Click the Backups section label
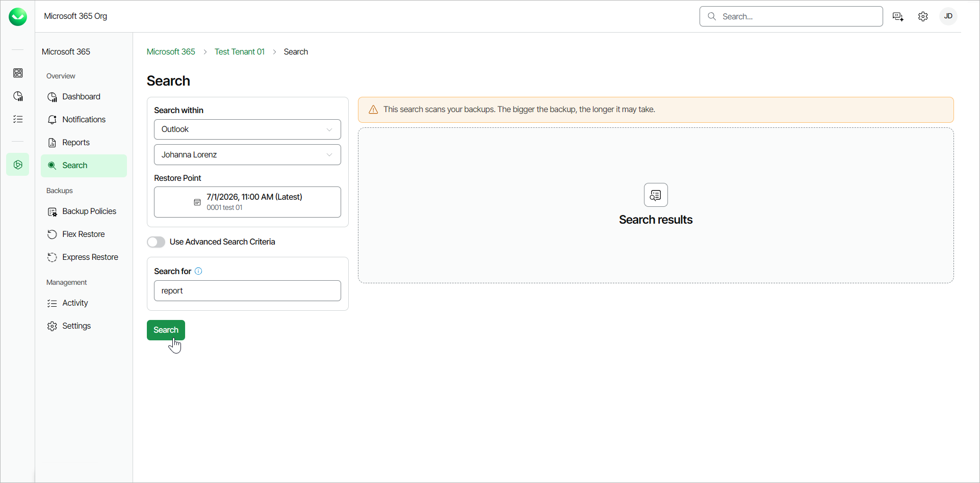Viewport: 980px width, 483px height. [59, 191]
